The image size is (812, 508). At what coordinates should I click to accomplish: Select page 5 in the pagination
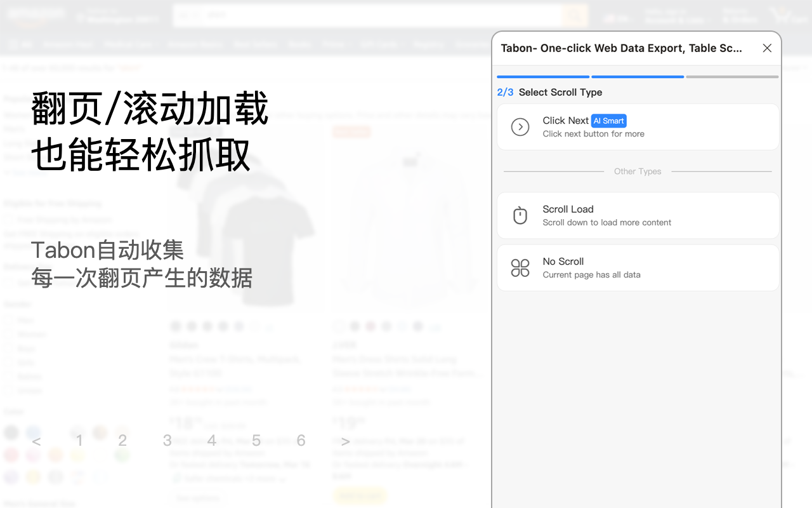click(x=256, y=441)
